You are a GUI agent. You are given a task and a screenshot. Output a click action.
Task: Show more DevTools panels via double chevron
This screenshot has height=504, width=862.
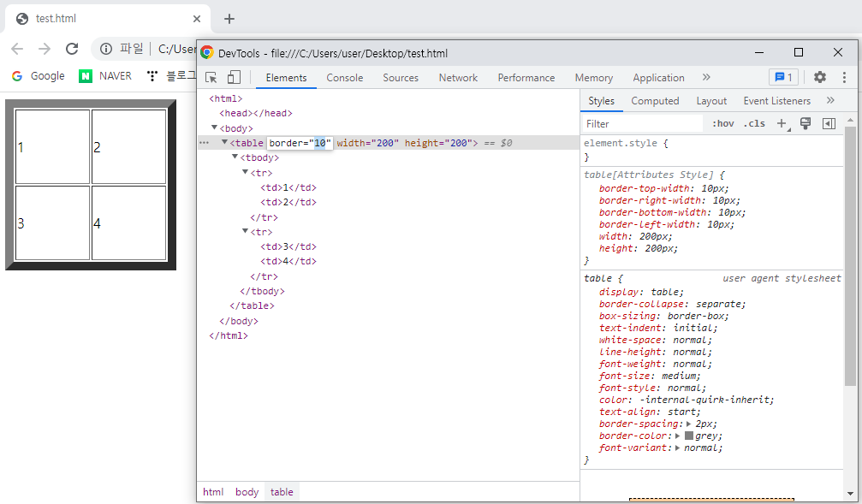[x=706, y=78]
